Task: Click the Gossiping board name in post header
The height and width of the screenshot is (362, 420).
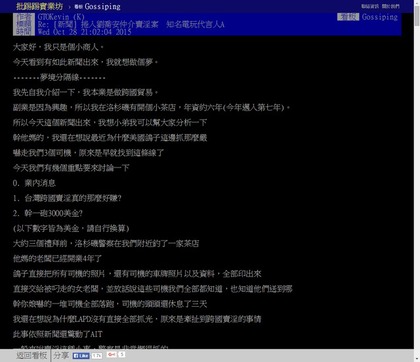Action: pos(380,17)
